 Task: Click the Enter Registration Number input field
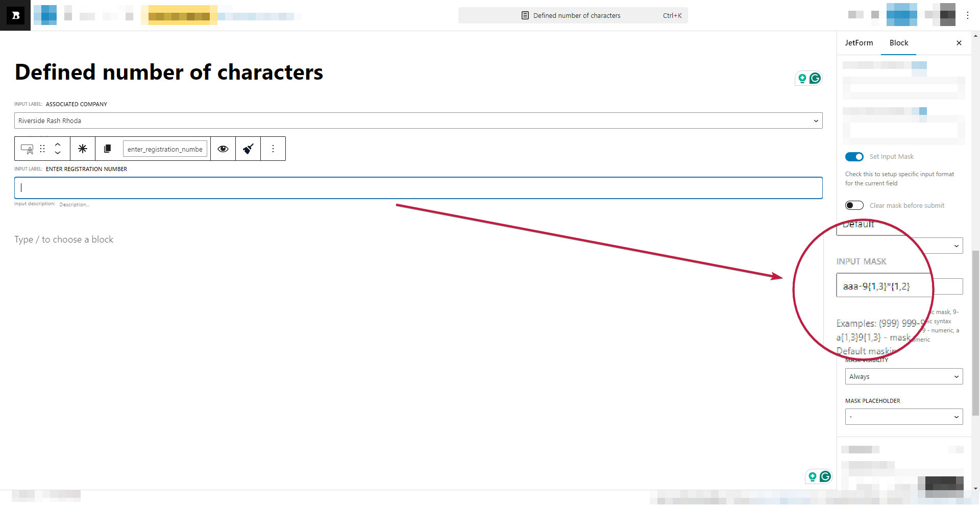418,188
